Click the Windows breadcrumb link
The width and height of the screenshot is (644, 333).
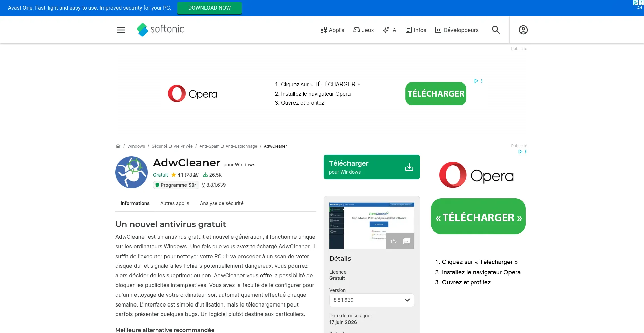(x=136, y=146)
